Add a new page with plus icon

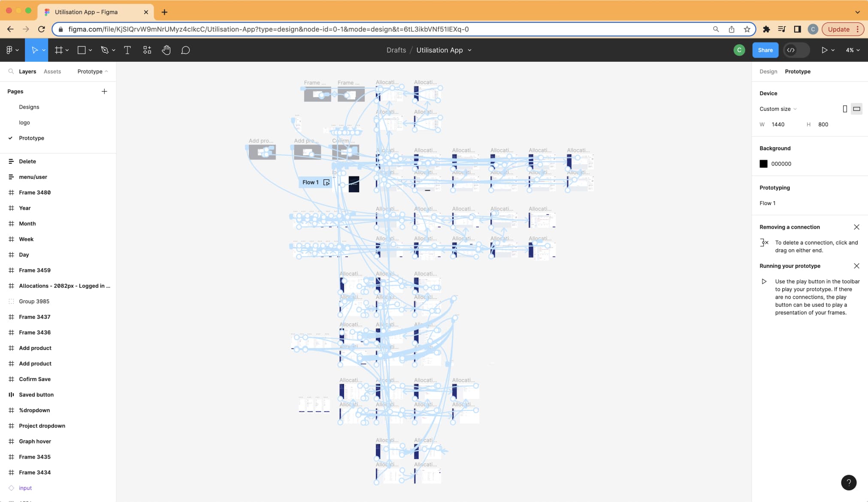click(104, 91)
